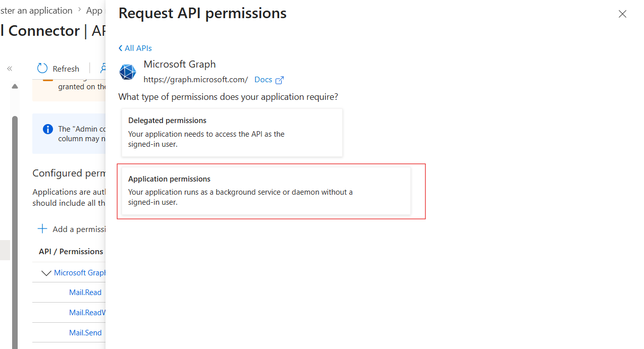Select Delegated permissions card
The width and height of the screenshot is (644, 349).
click(x=232, y=133)
